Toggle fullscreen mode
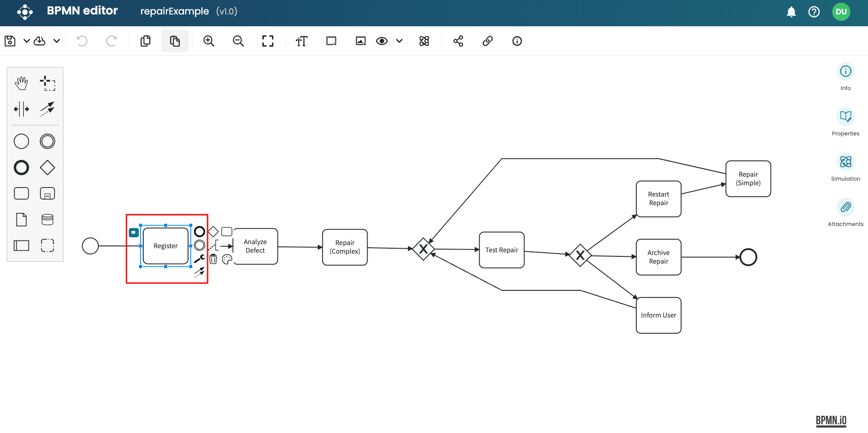The image size is (868, 433). (267, 41)
